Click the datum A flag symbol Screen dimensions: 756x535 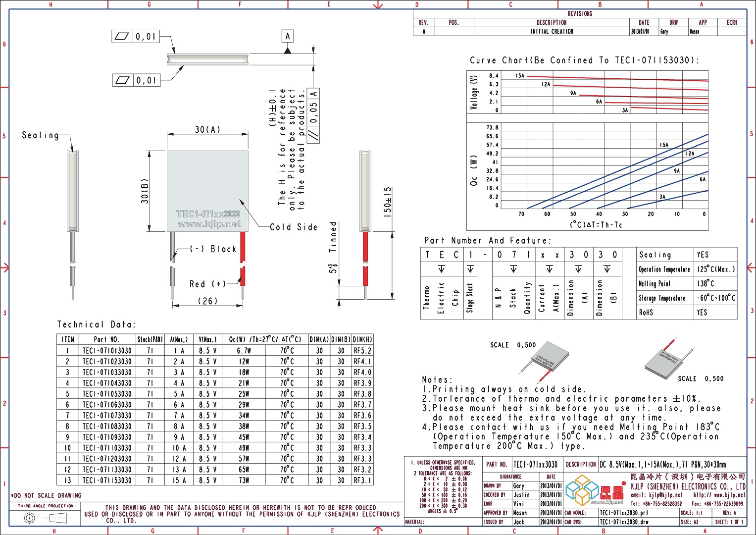288,42
